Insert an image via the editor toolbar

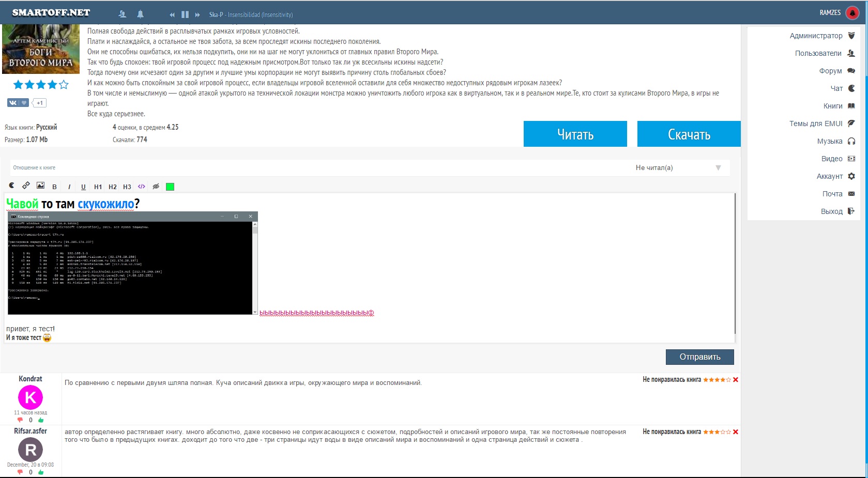click(40, 186)
